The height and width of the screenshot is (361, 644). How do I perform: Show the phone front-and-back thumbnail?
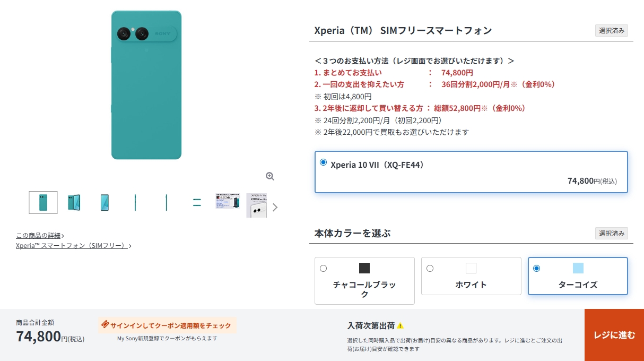click(x=74, y=202)
